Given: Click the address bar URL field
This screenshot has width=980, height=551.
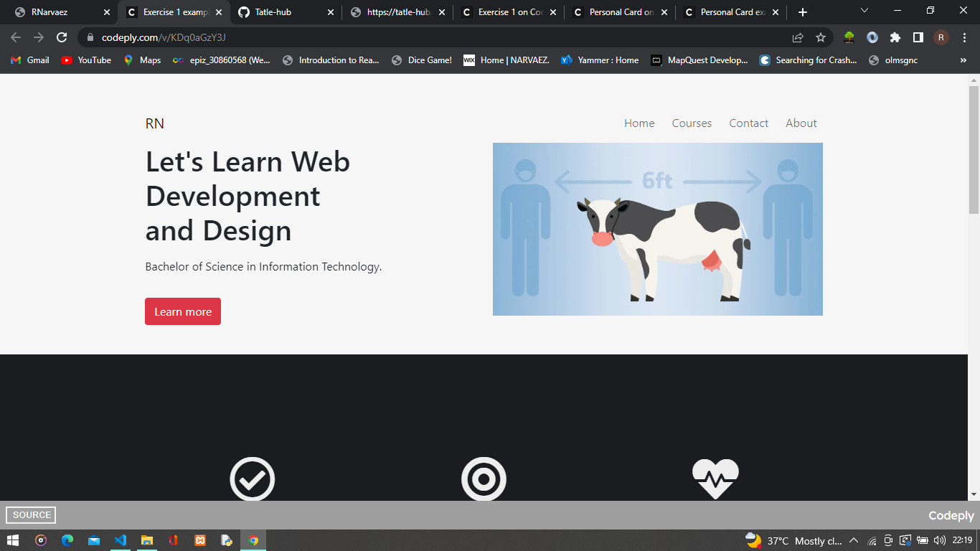Looking at the screenshot, I should pos(430,37).
